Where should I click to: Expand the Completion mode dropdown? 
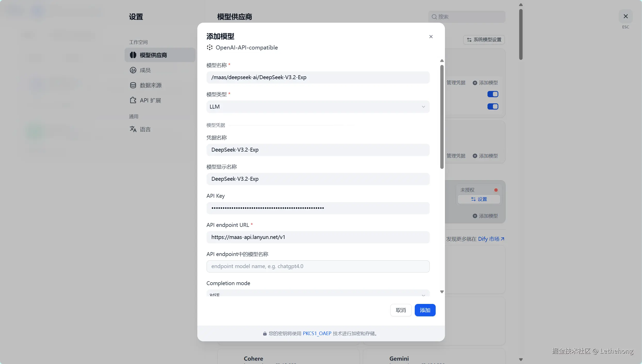coord(318,294)
